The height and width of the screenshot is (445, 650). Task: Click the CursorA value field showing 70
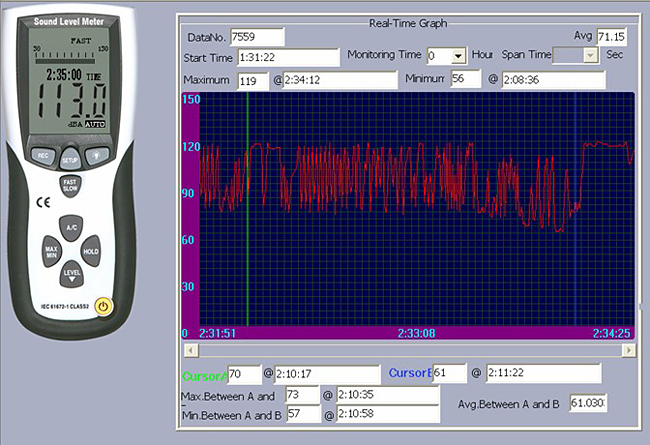tap(243, 374)
